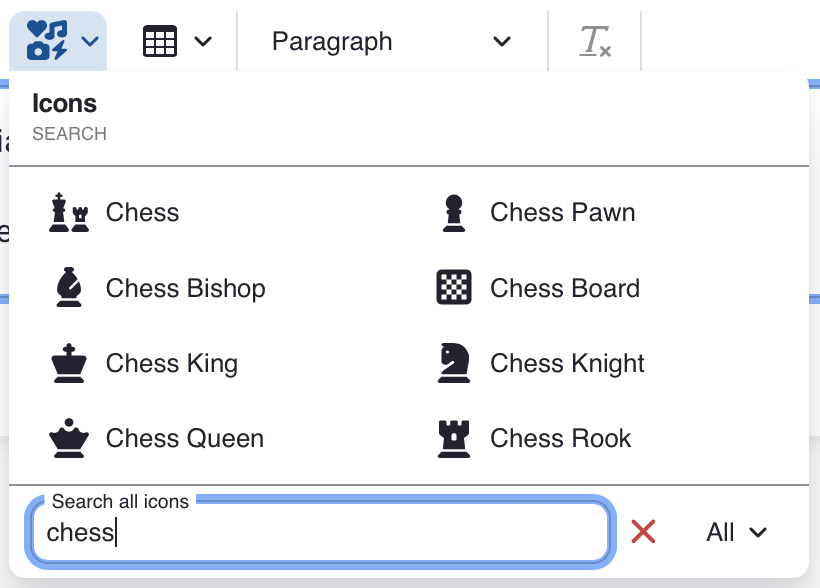Click the Chess Pawn text label
The image size is (820, 588).
click(x=562, y=213)
